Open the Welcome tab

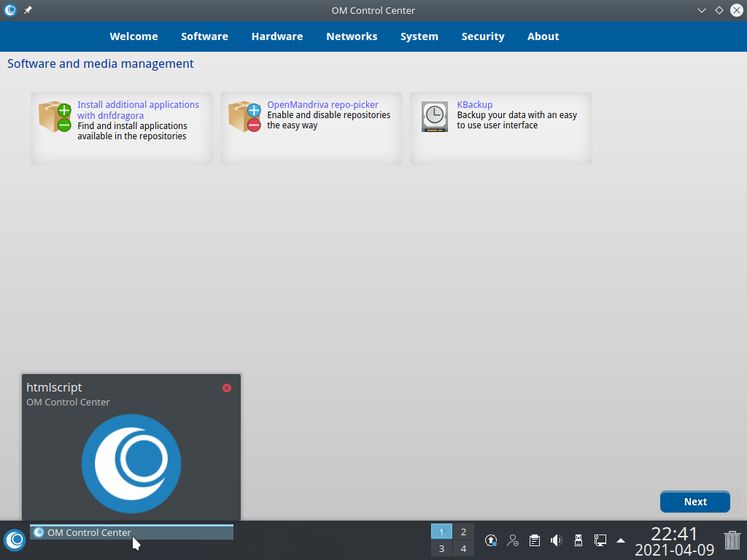[x=134, y=36]
